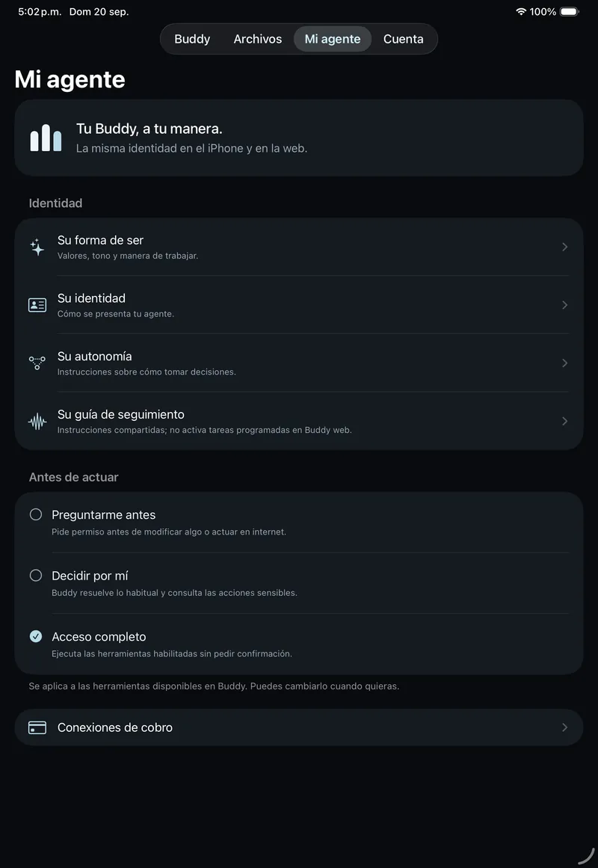Click the credit card icon for Conexiones de cobro
The height and width of the screenshot is (868, 598).
37,727
